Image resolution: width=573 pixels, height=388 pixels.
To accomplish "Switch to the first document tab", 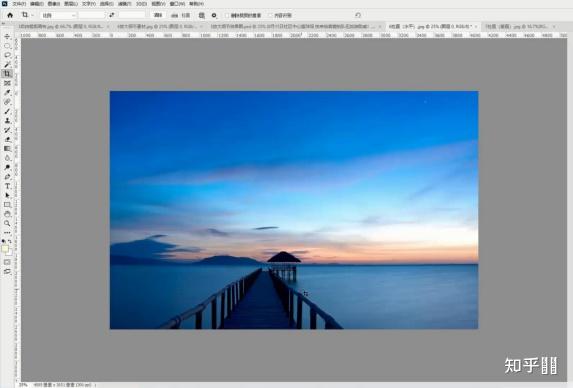I will pyautogui.click(x=62, y=26).
